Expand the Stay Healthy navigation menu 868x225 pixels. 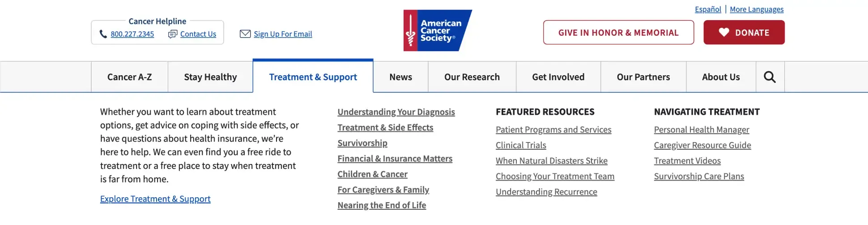(x=210, y=77)
